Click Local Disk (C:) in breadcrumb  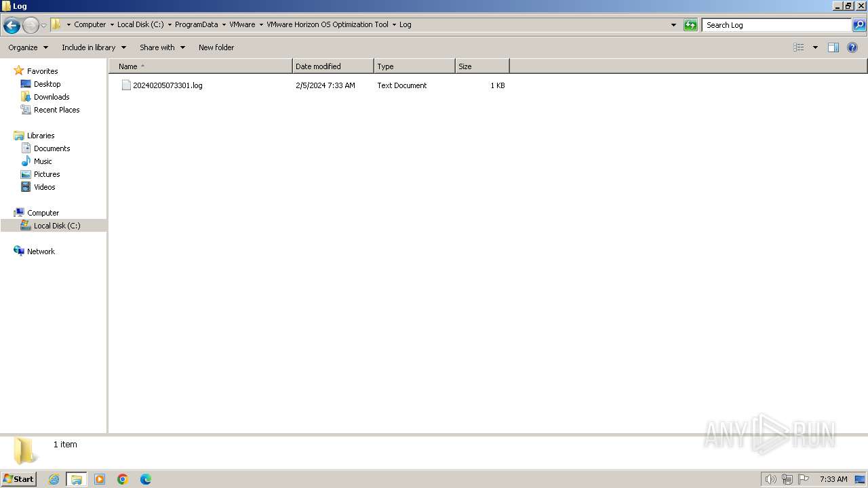tap(140, 24)
